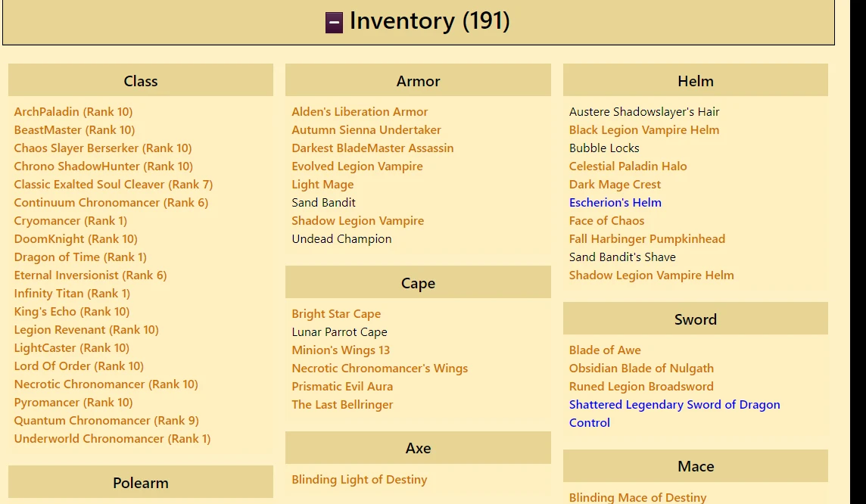Image resolution: width=866 pixels, height=504 pixels.
Task: Click Black Legion Vampire Helm link
Action: (x=644, y=129)
